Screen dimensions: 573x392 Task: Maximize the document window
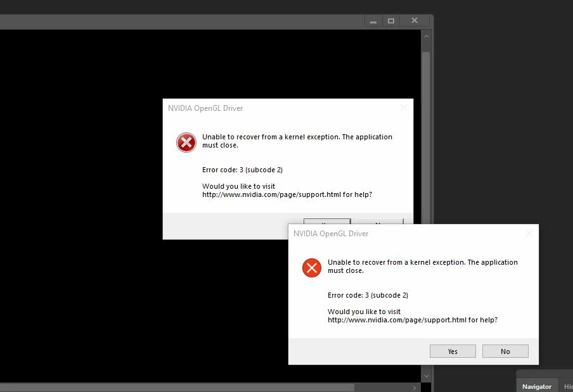click(x=391, y=21)
